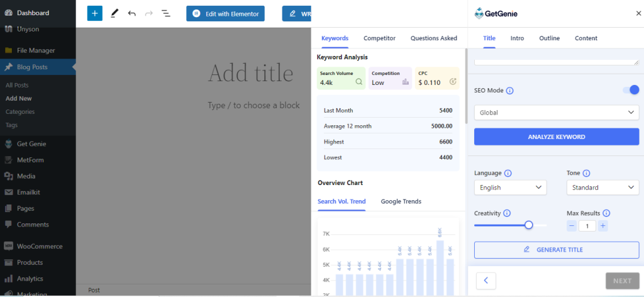Click the Comments bubble icon

point(9,224)
